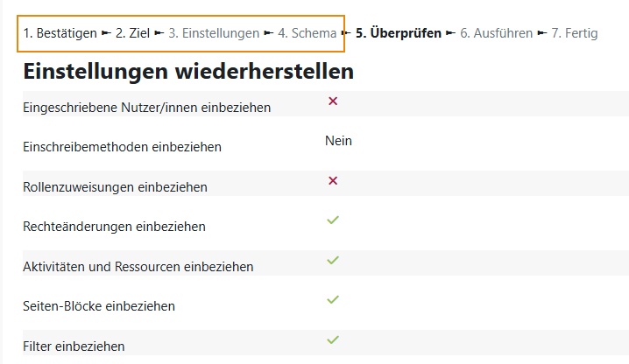
Task: Click the red X beside Rollenzuweisungen einbeziehen
Action: pos(333,180)
